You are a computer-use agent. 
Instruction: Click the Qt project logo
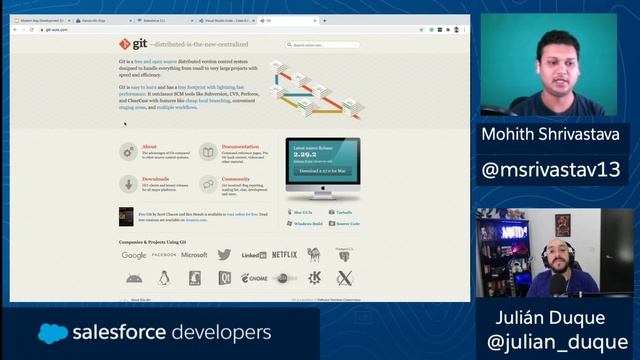pyautogui.click(x=224, y=278)
